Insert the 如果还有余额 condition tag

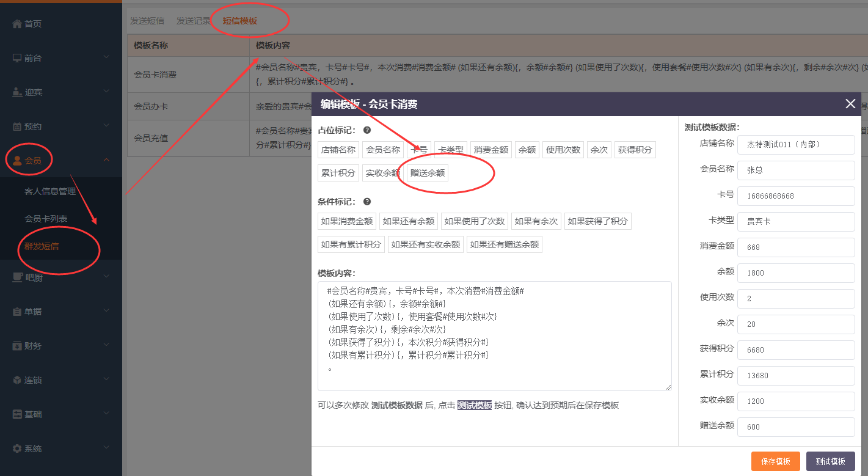click(x=409, y=221)
